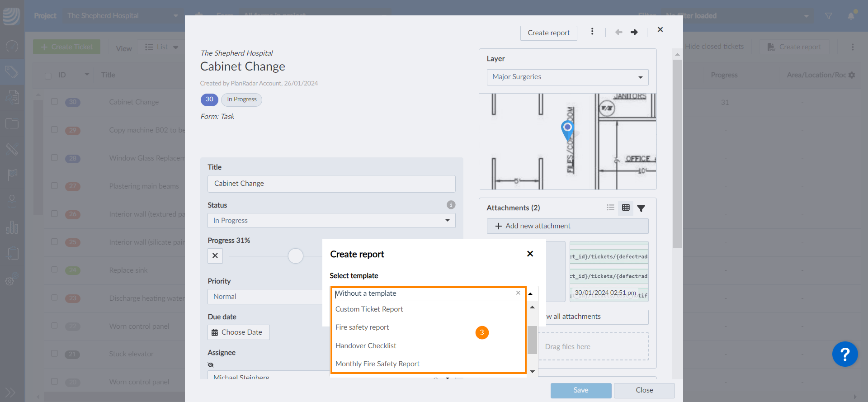Toggle the Assignee visibility eye icon
Viewport: 868px width, 402px height.
pyautogui.click(x=211, y=364)
